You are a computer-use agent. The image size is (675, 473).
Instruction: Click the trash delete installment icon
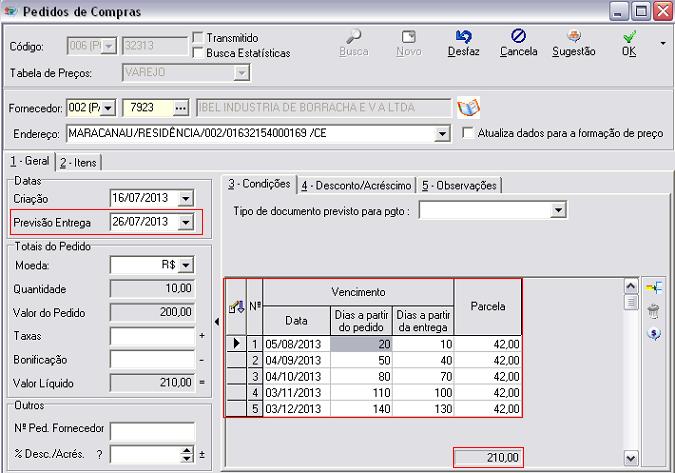655,312
